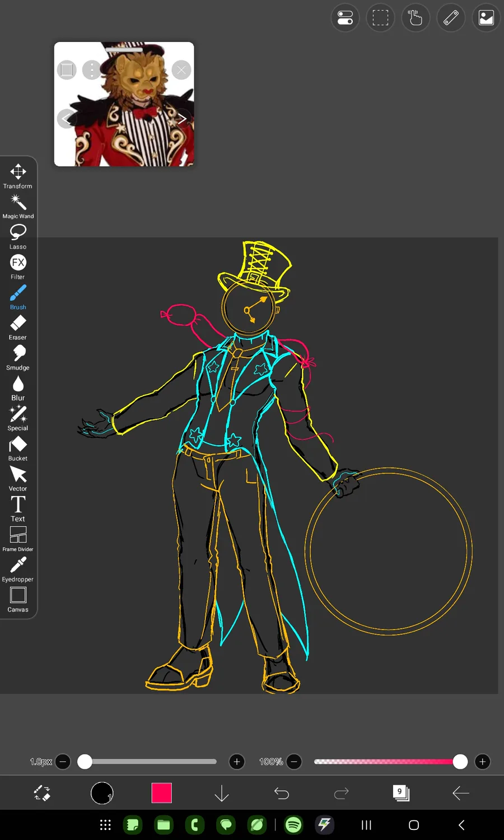
Task: Open the ruler tool
Action: coord(451,18)
